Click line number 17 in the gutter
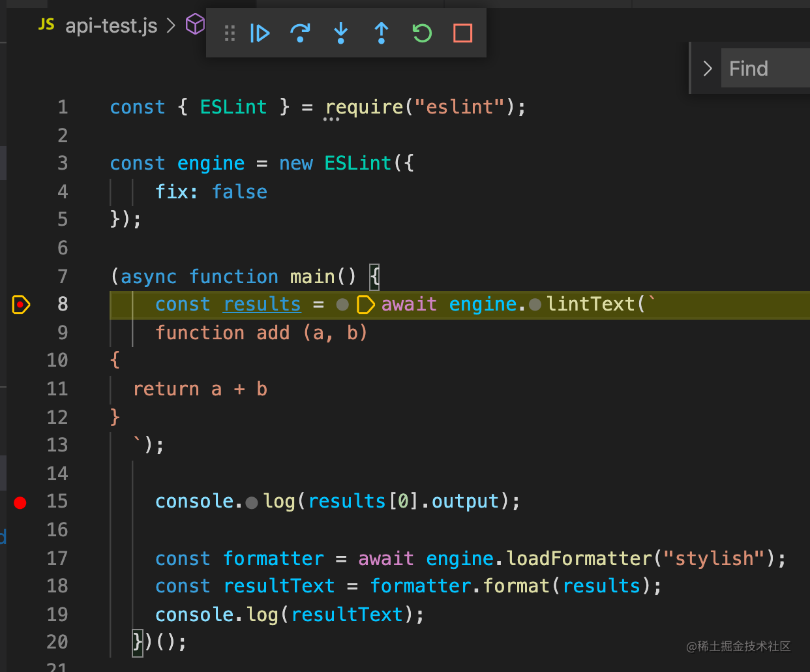This screenshot has height=672, width=810. click(x=57, y=558)
